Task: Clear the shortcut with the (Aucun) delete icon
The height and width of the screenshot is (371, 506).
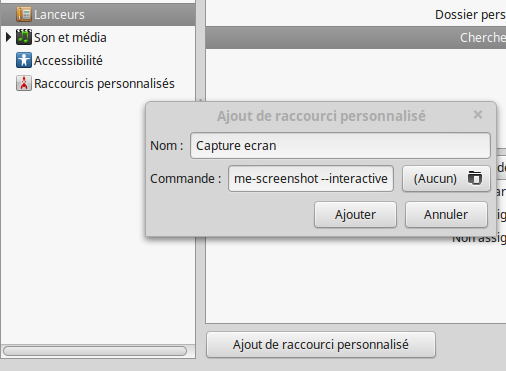Action: (475, 178)
